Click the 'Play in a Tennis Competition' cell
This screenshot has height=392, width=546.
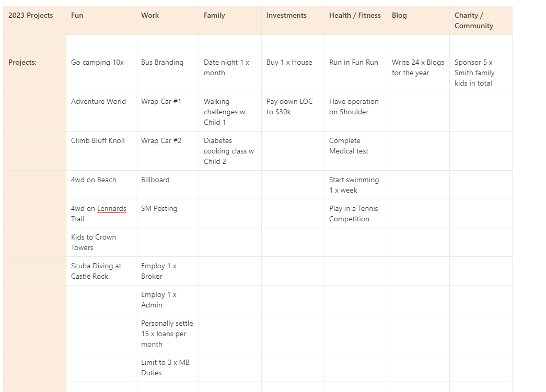point(355,213)
